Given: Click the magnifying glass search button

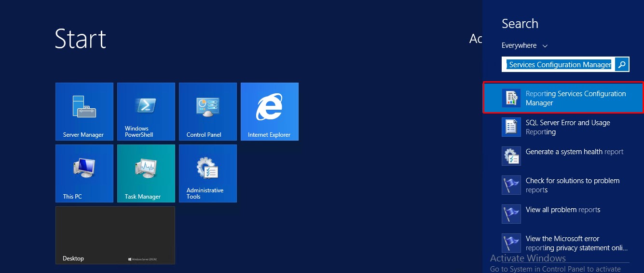Looking at the screenshot, I should (622, 64).
